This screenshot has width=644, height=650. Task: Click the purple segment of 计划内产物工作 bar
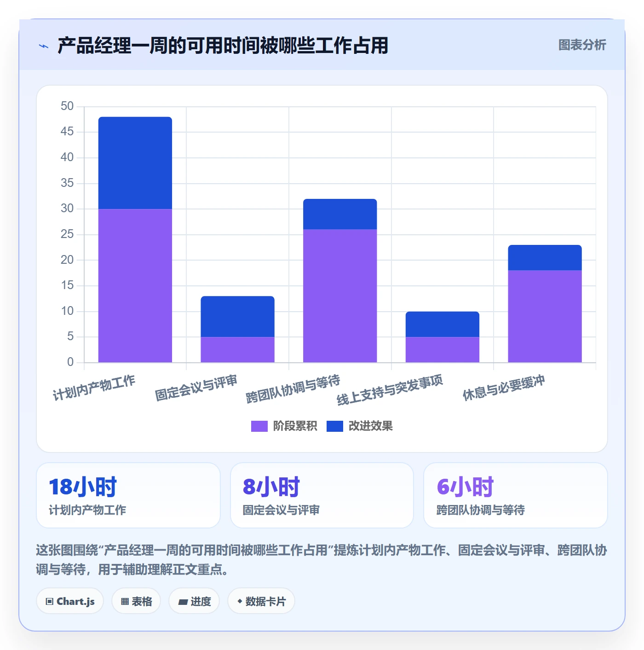[x=135, y=285]
